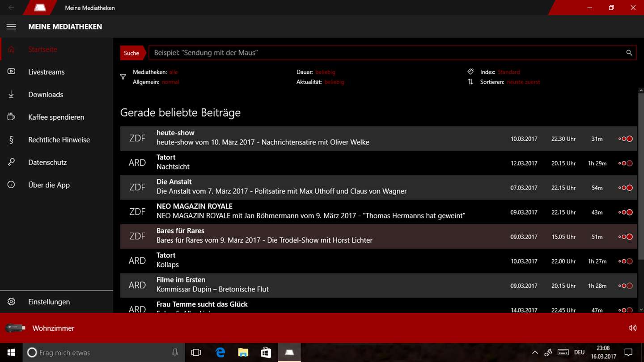
Task: Open File Explorer from the taskbar
Action: [x=243, y=353]
